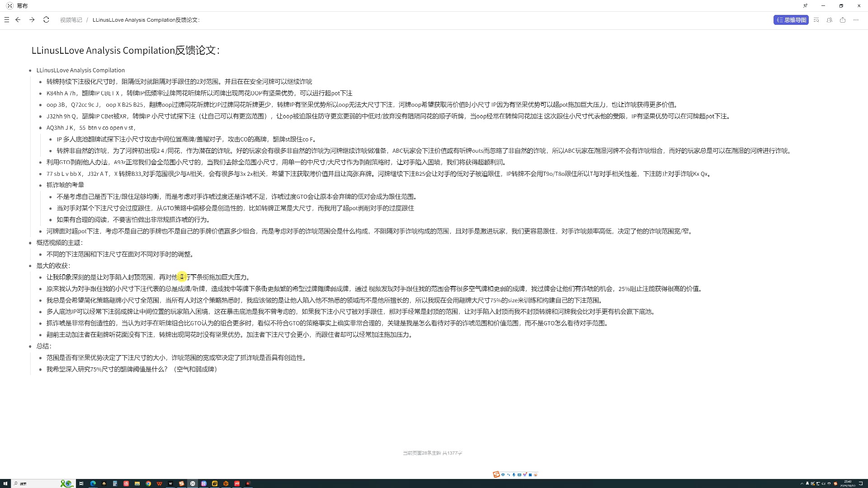Click the oop 3B, Q72cc line text
Viewport: 868px width, 488px height.
363,104
